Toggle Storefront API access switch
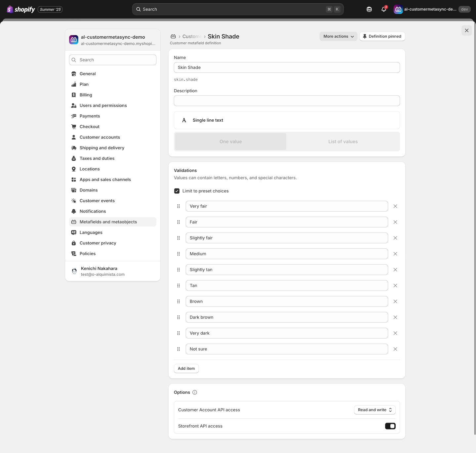Viewport: 476px width, 453px height. tap(390, 426)
